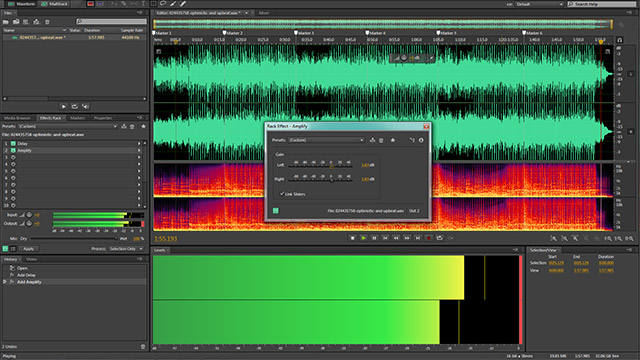The height and width of the screenshot is (360, 640).
Task: Select the Lasso Selection tool
Action: pyautogui.click(x=163, y=4)
